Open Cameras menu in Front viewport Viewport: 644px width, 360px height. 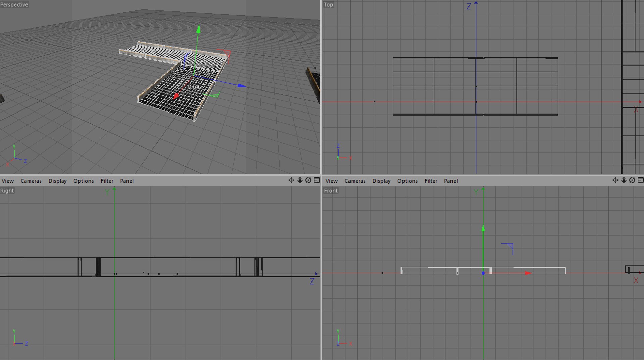(355, 181)
